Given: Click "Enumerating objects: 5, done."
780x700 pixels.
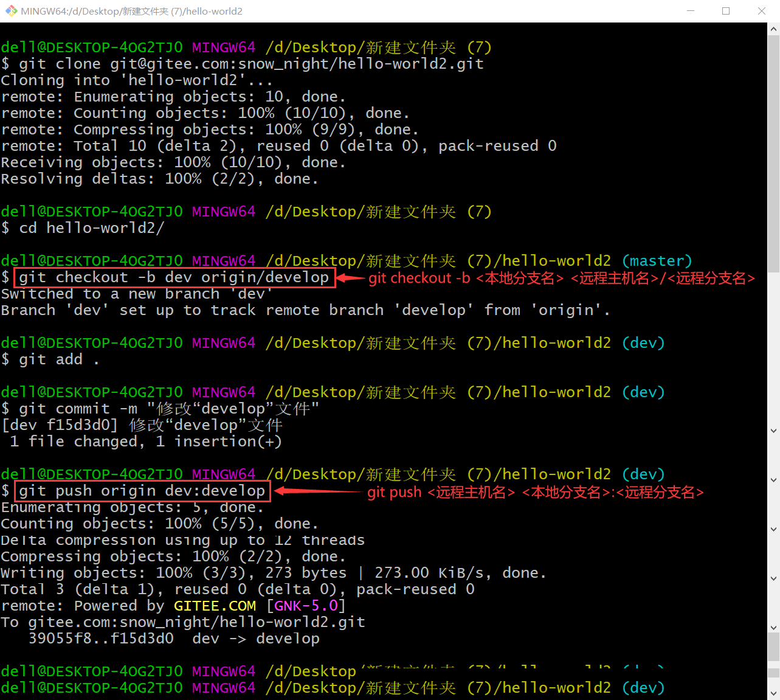Looking at the screenshot, I should (x=132, y=507).
